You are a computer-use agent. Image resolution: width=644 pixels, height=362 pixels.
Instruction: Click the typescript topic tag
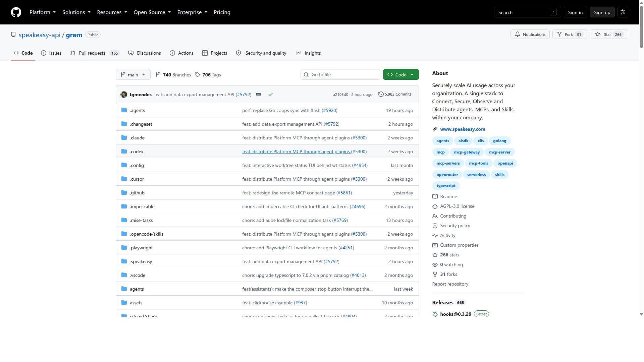tap(446, 186)
